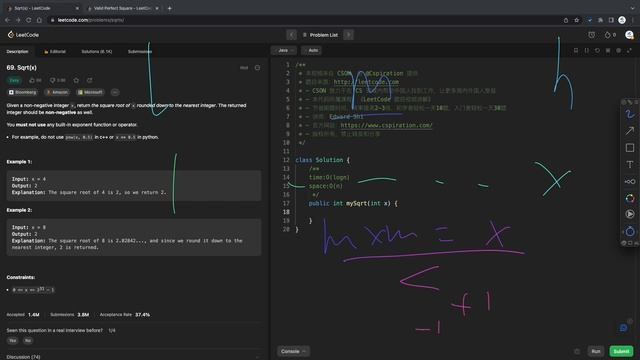Expand the Discussion (74) section
This screenshot has width=640, height=360.
pyautogui.click(x=133, y=357)
